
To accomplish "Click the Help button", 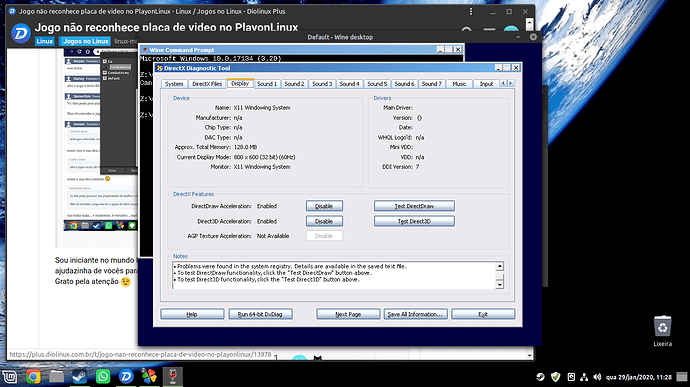I will (192, 314).
